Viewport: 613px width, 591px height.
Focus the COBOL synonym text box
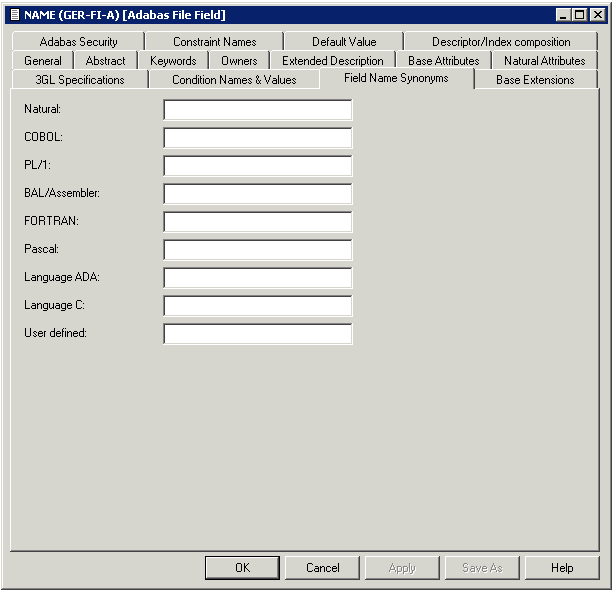tap(257, 137)
